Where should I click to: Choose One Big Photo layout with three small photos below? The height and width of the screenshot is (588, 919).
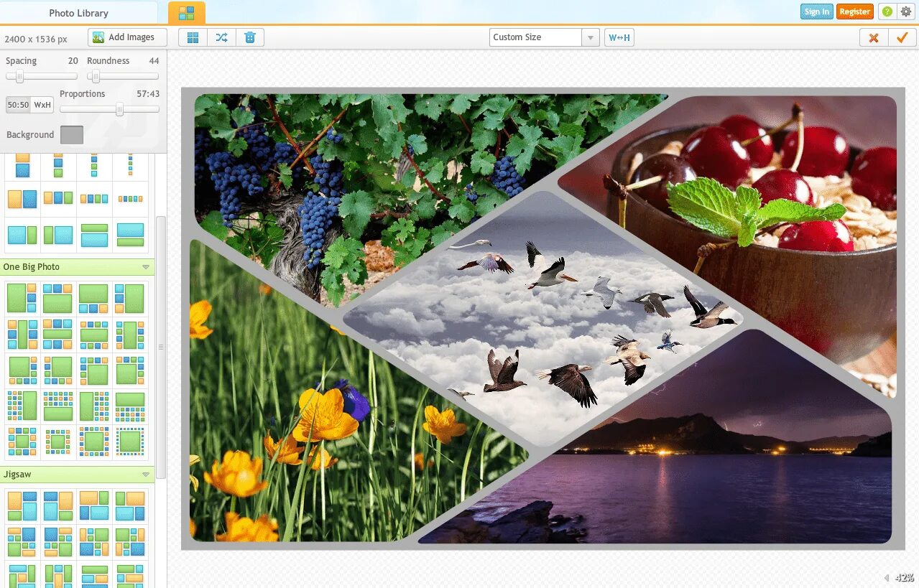[94, 298]
